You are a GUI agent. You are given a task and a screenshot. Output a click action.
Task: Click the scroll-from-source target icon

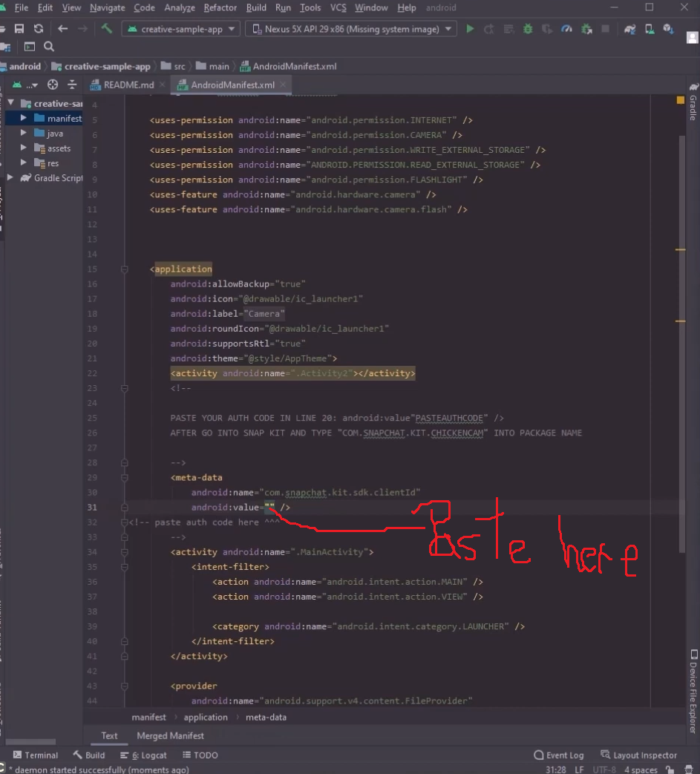point(52,85)
